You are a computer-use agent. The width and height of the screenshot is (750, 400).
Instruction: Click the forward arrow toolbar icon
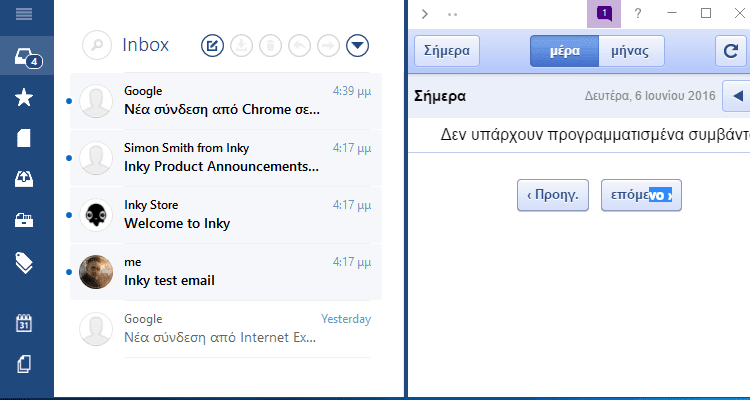[x=328, y=46]
